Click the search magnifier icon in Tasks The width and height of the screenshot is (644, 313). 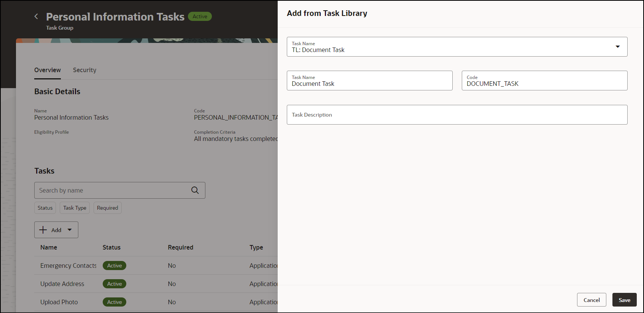[195, 190]
